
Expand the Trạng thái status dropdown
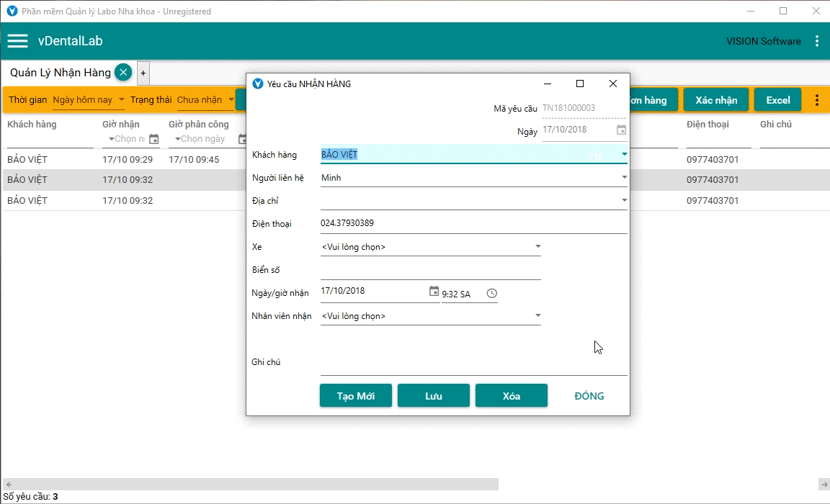[x=231, y=99]
